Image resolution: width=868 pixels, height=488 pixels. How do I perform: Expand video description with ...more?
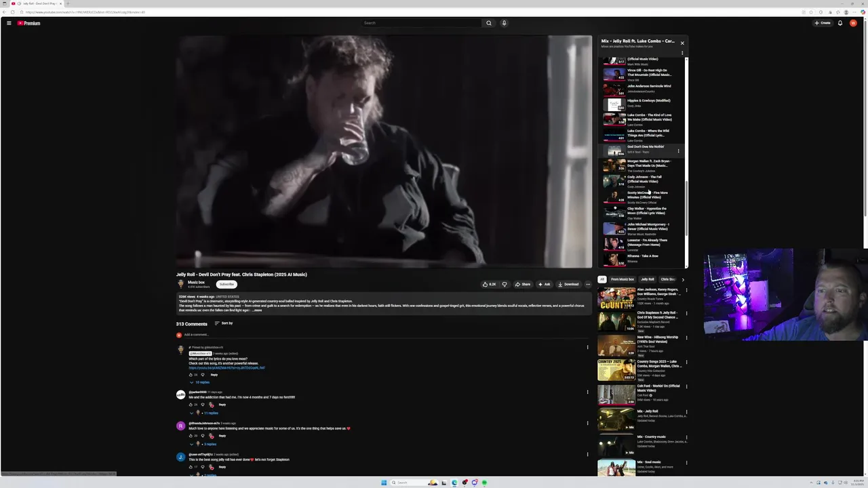[256, 310]
